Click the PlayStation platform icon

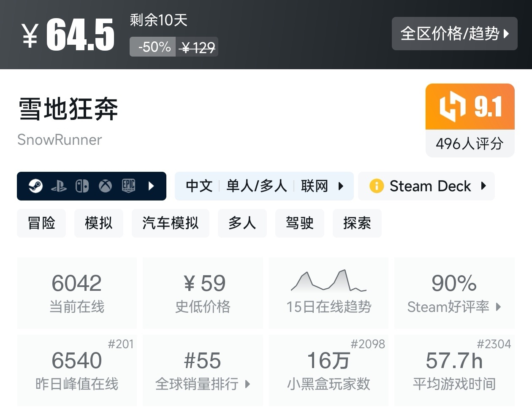pyautogui.click(x=60, y=186)
